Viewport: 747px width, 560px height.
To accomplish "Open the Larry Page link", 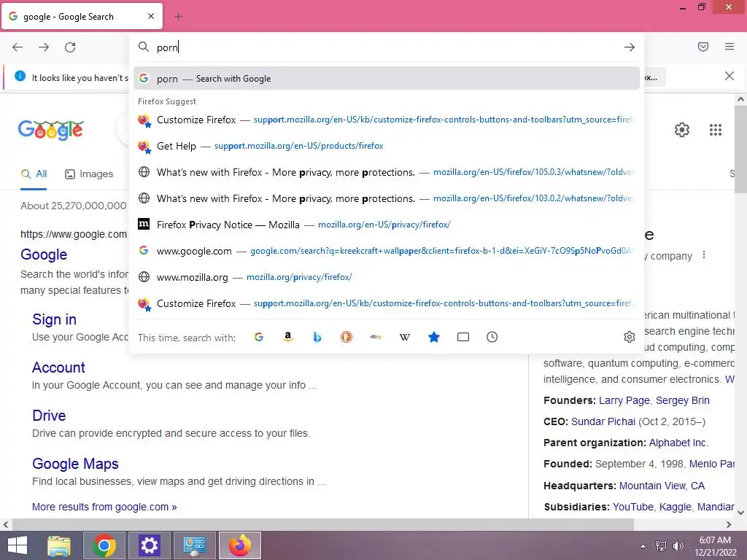I will point(624,400).
